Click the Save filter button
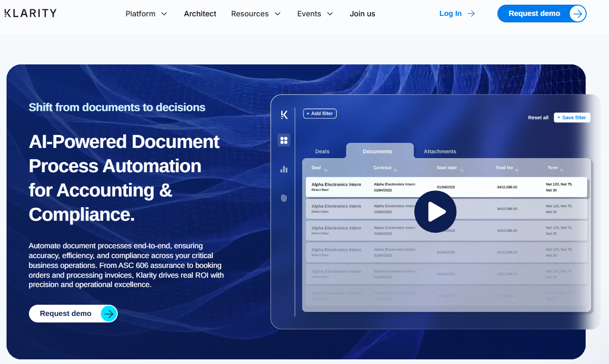Image resolution: width=609 pixels, height=364 pixels. (572, 117)
